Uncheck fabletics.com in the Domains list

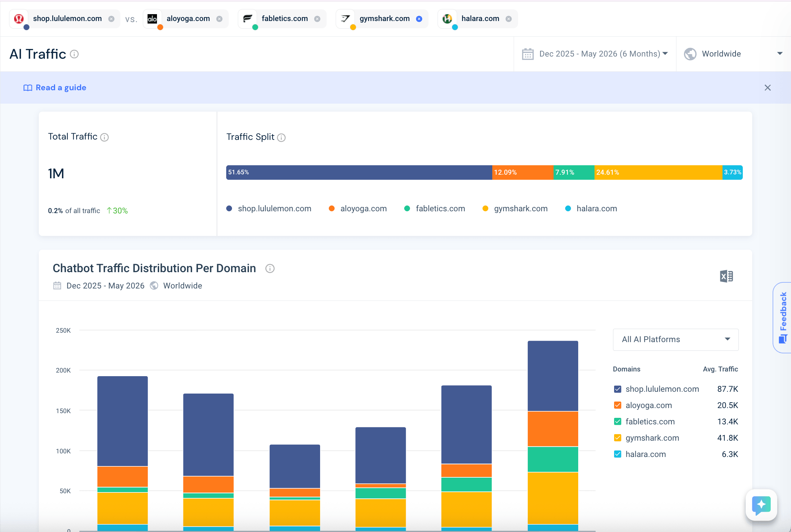coord(618,422)
